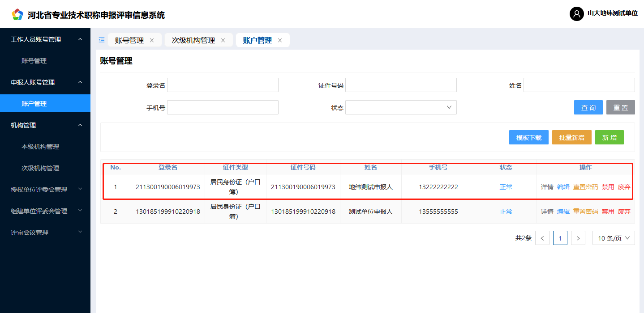The width and height of the screenshot is (644, 313).
Task: Click the sidebar collapse icon beside tabs
Action: pyautogui.click(x=102, y=40)
